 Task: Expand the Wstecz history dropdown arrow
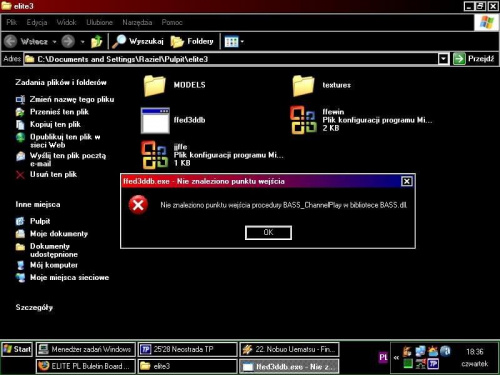click(x=54, y=42)
